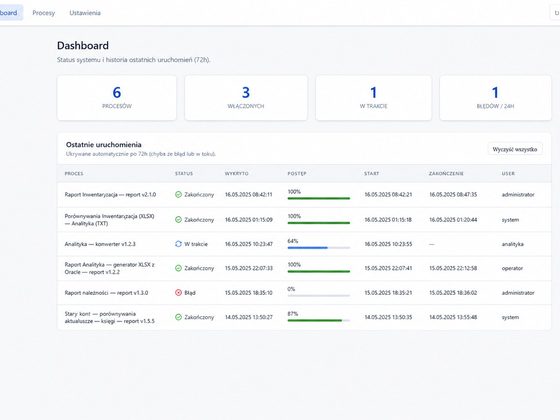Open the Błędów / 24h summary card
The height and width of the screenshot is (420, 560).
coord(495,98)
